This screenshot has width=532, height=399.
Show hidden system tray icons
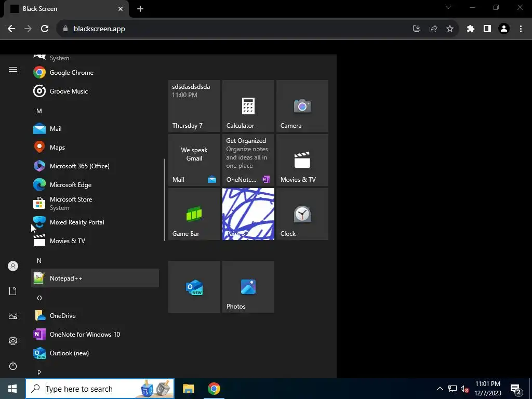(x=440, y=389)
